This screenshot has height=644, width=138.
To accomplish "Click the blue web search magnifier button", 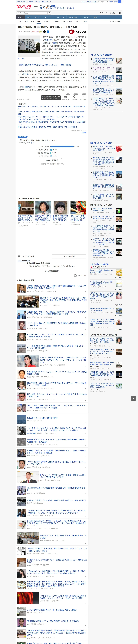I will (120, 2).
